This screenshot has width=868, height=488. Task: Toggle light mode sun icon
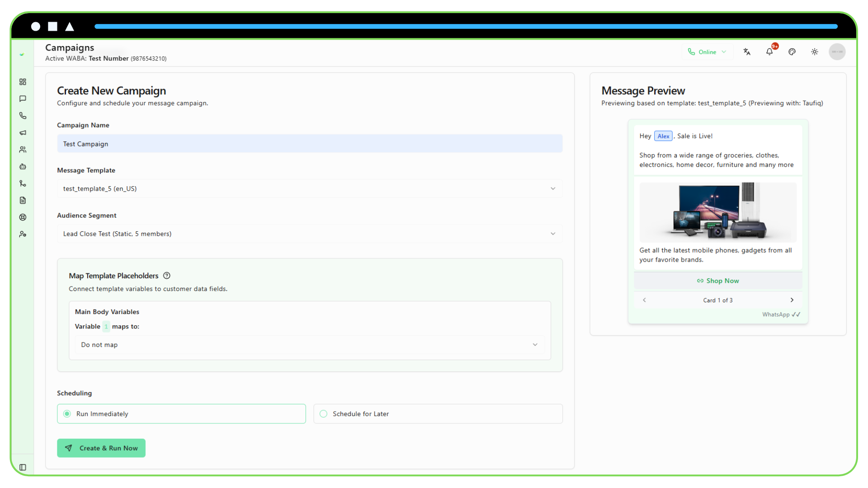click(815, 52)
